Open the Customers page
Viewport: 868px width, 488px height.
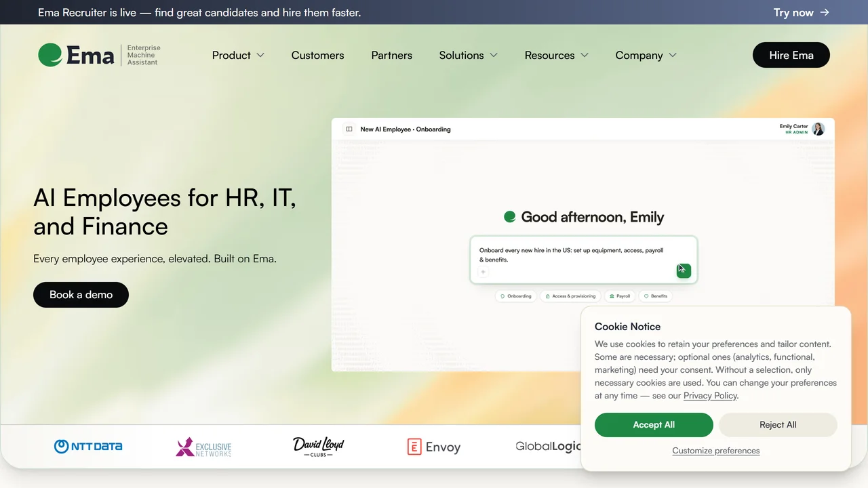coord(318,55)
